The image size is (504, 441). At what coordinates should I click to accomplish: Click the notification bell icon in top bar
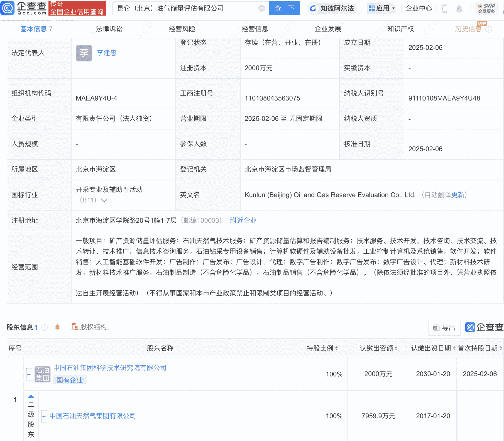click(459, 8)
